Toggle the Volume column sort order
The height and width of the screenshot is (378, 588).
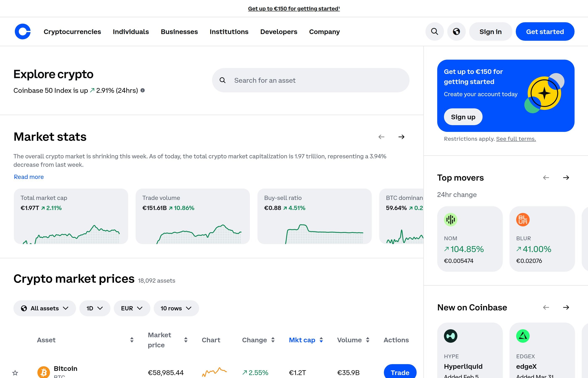tap(368, 340)
